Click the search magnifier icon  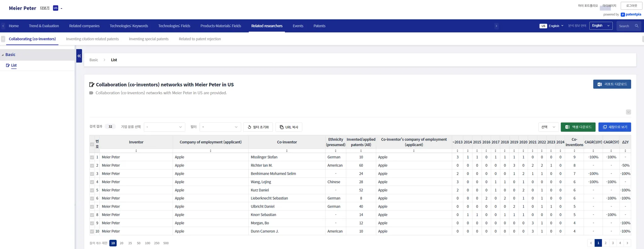pyautogui.click(x=636, y=26)
